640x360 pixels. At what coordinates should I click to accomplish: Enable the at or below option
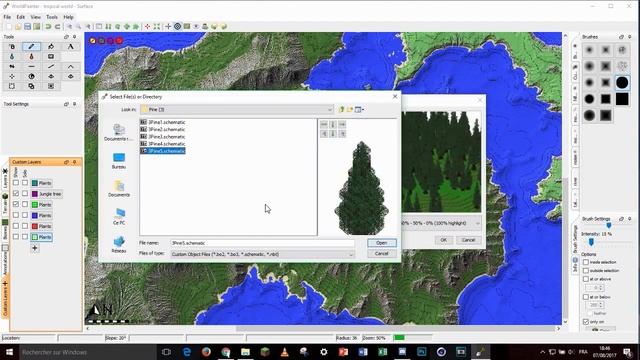pyautogui.click(x=586, y=297)
